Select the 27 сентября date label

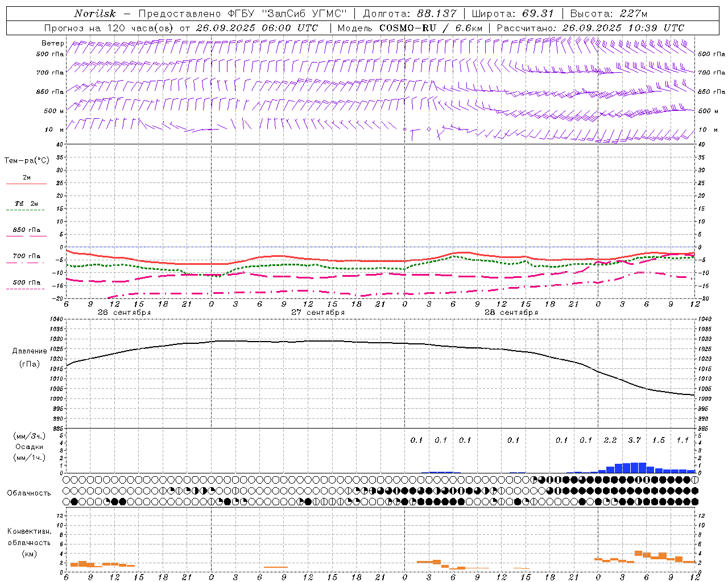pos(318,313)
